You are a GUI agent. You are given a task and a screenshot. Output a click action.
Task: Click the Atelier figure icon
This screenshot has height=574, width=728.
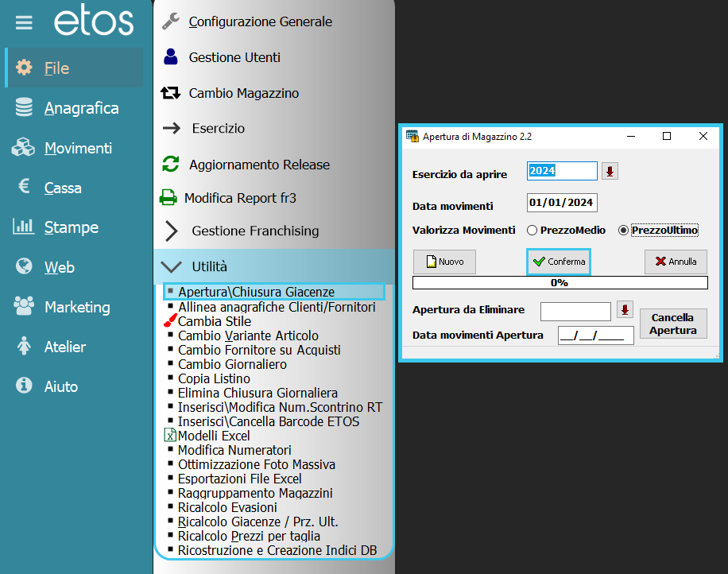click(24, 346)
